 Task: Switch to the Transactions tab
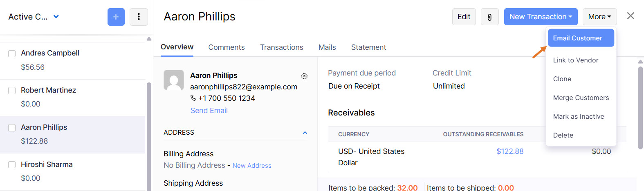point(281,47)
